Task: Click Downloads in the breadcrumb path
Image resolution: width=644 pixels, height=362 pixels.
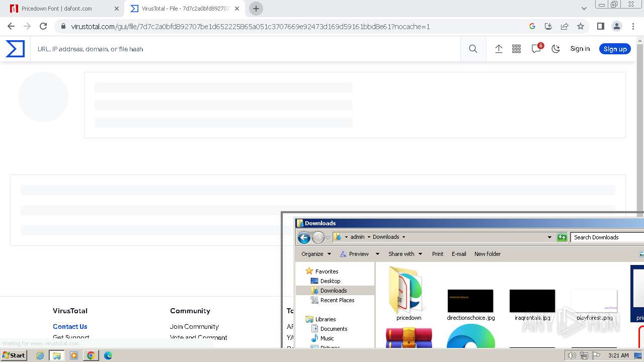Action: click(x=386, y=237)
